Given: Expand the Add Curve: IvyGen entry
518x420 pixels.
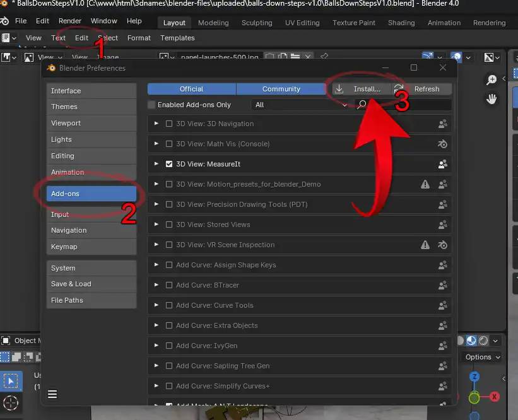Looking at the screenshot, I should tap(156, 345).
